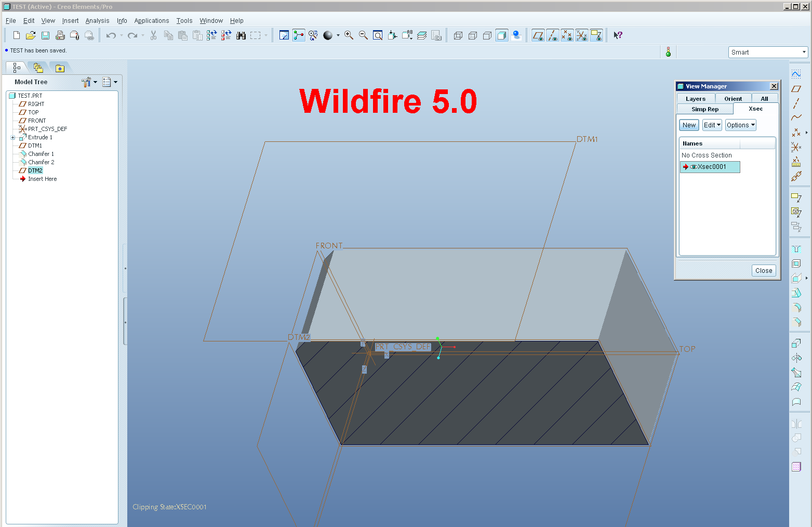This screenshot has width=812, height=527.
Task: Toggle Shading display mode
Action: [502, 35]
